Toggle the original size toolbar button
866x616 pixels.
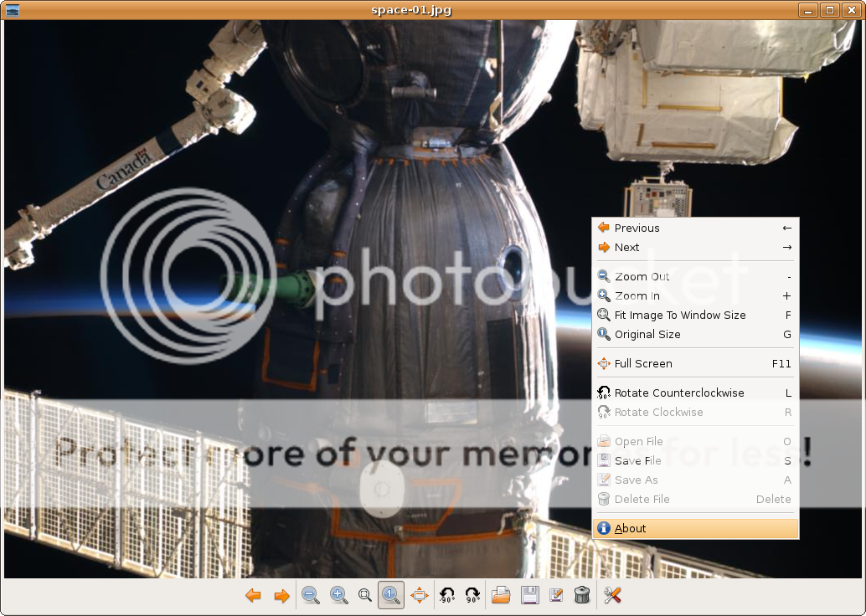(391, 595)
